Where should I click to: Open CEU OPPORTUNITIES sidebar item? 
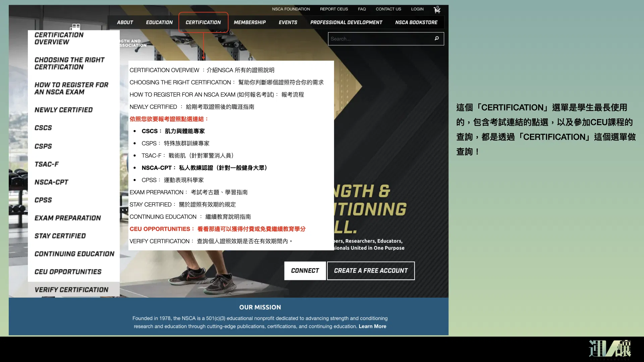68,272
